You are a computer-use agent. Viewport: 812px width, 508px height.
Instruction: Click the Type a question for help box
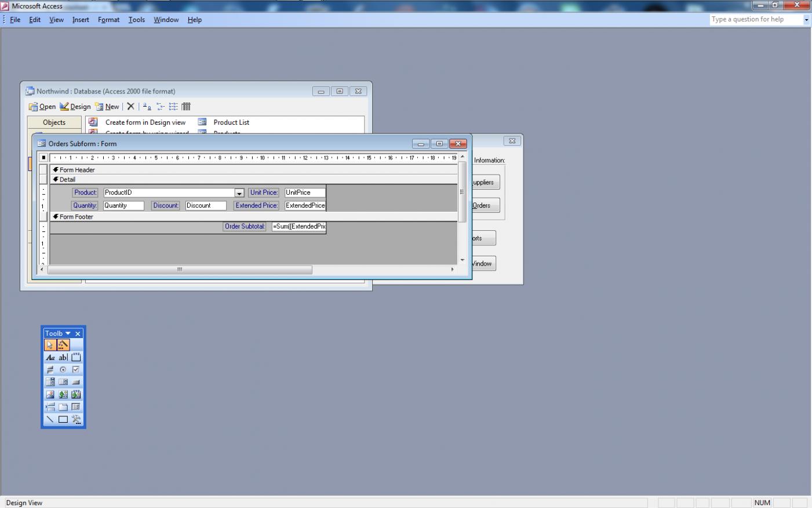pyautogui.click(x=756, y=19)
